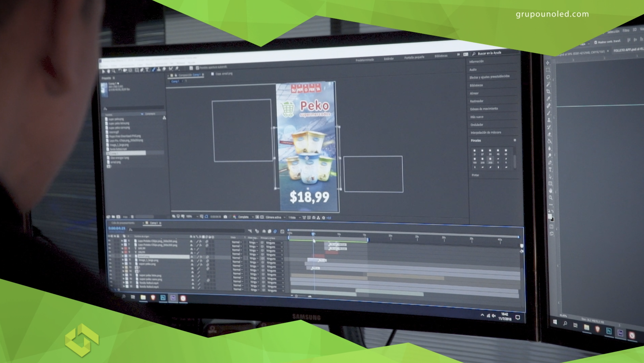
Task: Select the Move tool in Photoshop toolbar
Action: (x=547, y=63)
